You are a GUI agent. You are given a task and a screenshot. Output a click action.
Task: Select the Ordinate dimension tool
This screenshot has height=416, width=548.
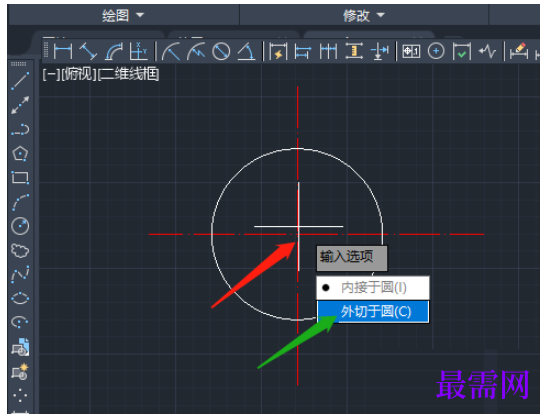[x=138, y=51]
